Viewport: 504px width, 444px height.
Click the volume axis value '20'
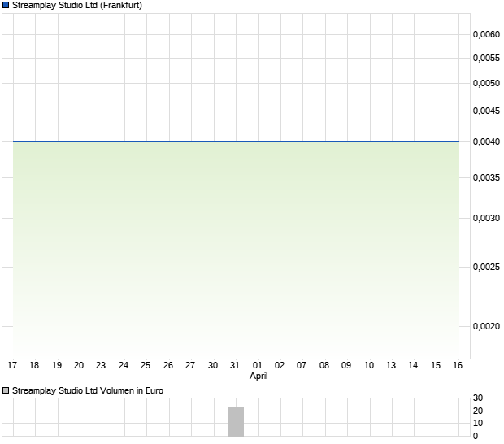click(478, 411)
